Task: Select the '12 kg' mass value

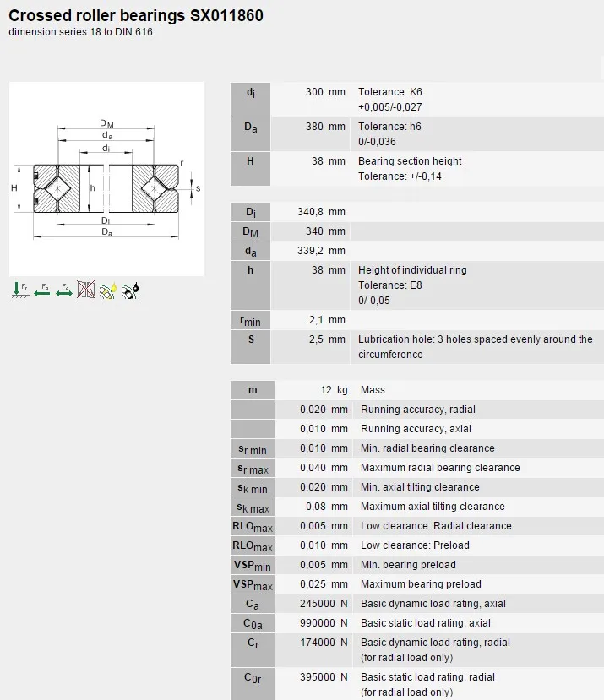Action: click(x=334, y=390)
